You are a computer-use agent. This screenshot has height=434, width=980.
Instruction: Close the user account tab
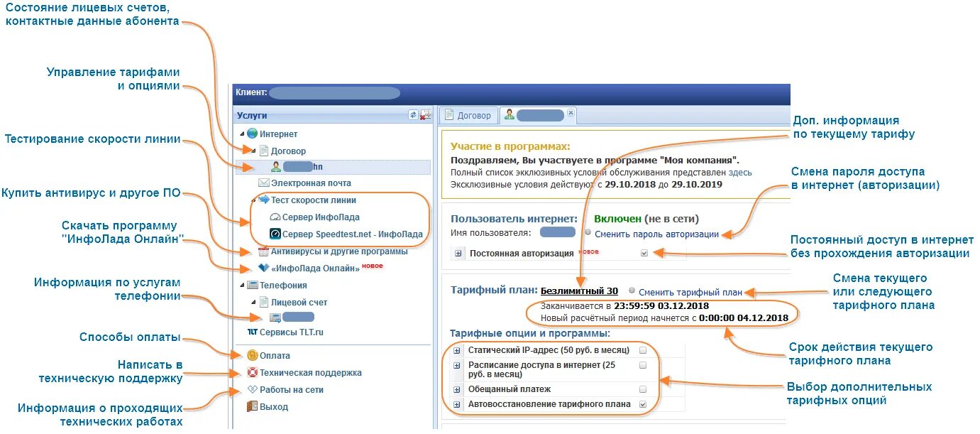tap(571, 113)
